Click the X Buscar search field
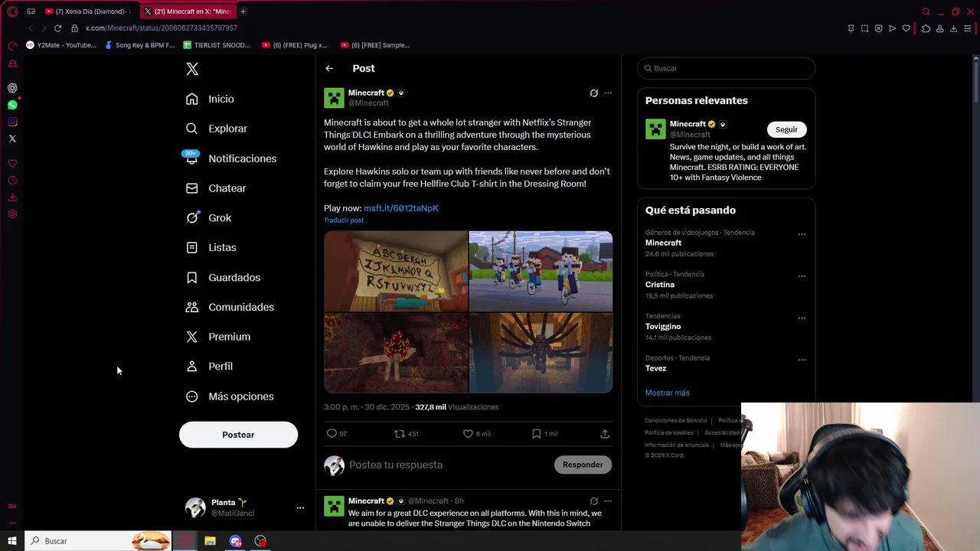The image size is (980, 551). pyautogui.click(x=726, y=68)
